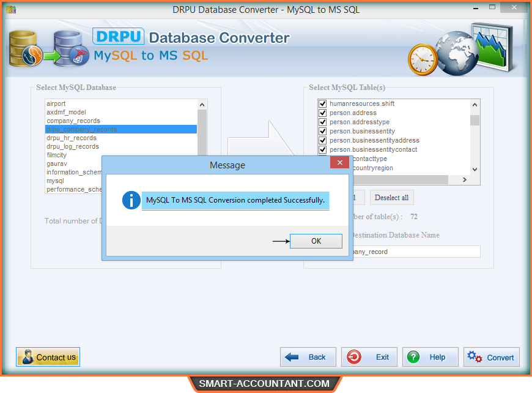
Task: Click the DRPU logo in the banner
Action: 119,36
